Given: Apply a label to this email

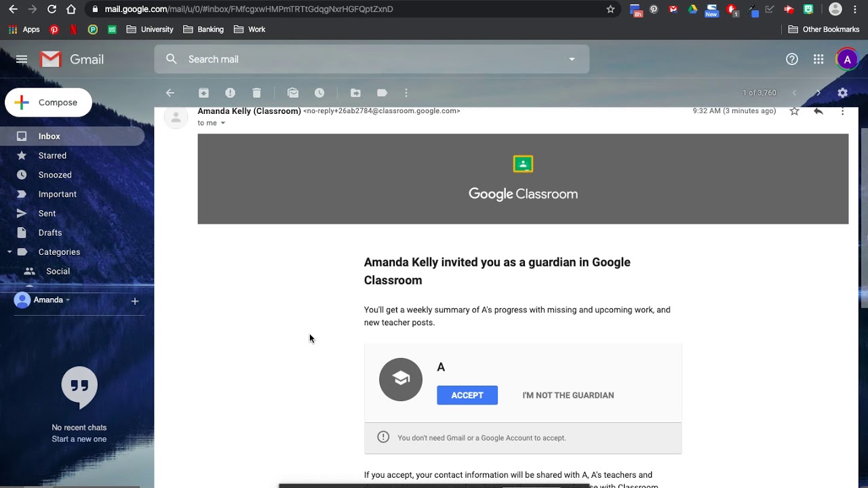Looking at the screenshot, I should [x=382, y=93].
